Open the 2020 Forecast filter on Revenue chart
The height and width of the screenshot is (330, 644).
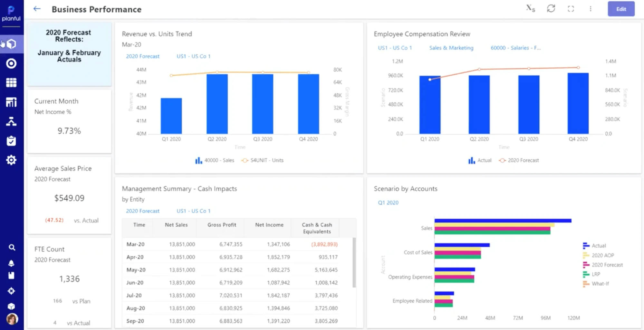click(x=143, y=56)
